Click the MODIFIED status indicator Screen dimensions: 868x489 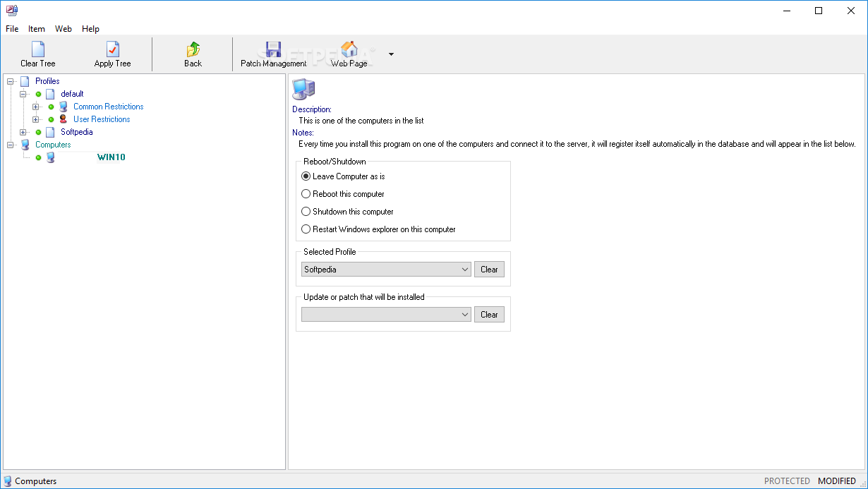(836, 481)
